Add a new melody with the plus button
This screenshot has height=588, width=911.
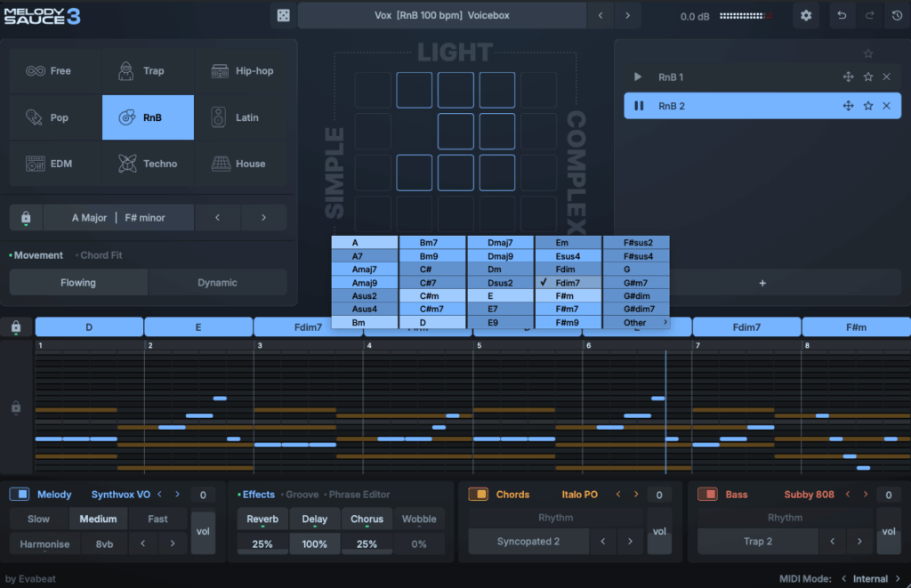[x=762, y=283]
